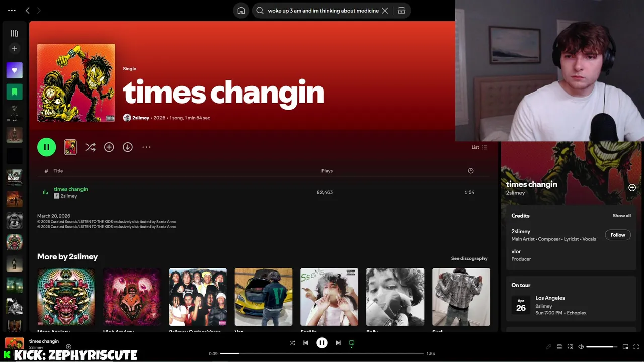
Task: Select the times changin track row title
Action: click(x=71, y=189)
